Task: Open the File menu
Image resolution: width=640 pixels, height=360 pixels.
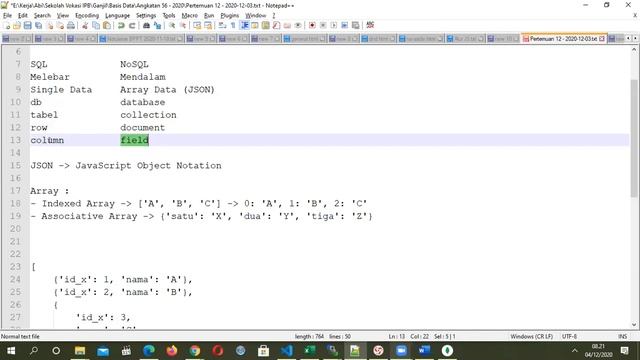Action: (7, 16)
